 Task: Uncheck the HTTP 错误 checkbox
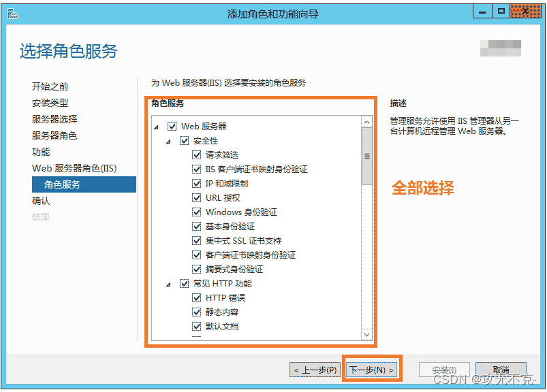(x=197, y=297)
